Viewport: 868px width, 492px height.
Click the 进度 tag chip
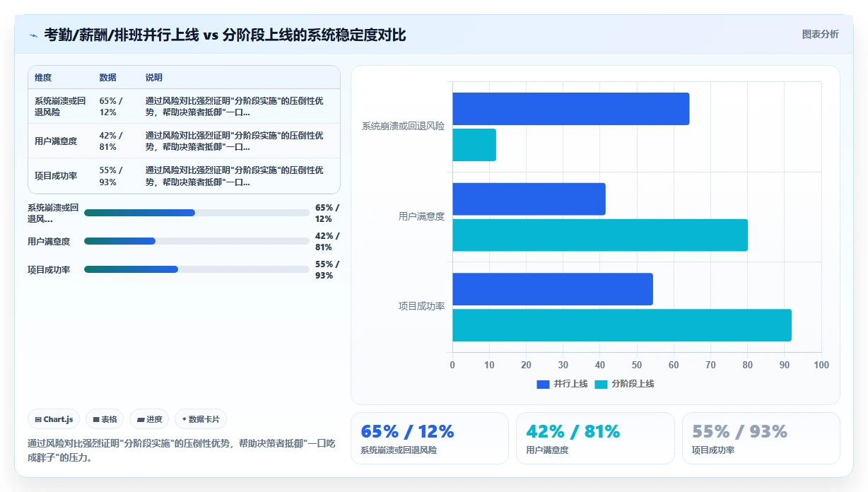pyautogui.click(x=149, y=419)
